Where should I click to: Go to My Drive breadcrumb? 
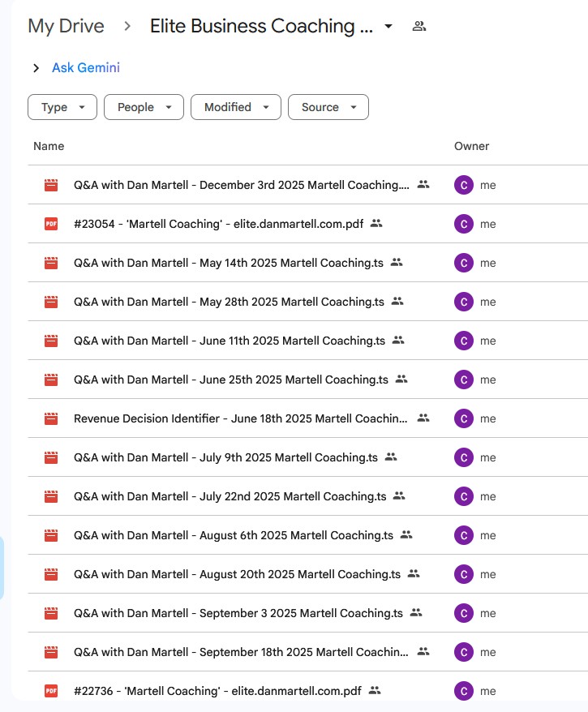click(x=66, y=26)
